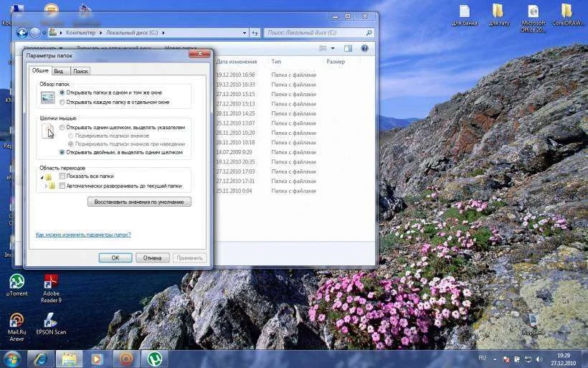588x368 pixels.
Task: Select the CorelDRAW desktop folder
Action: (567, 15)
